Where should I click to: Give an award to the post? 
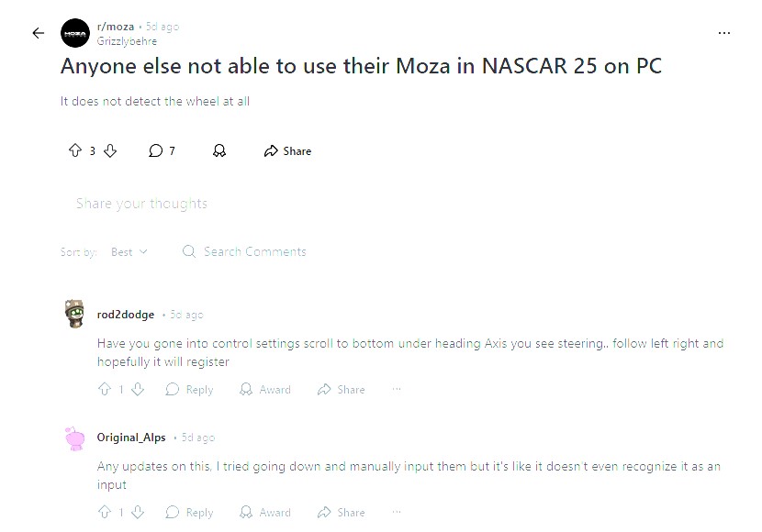coord(219,150)
